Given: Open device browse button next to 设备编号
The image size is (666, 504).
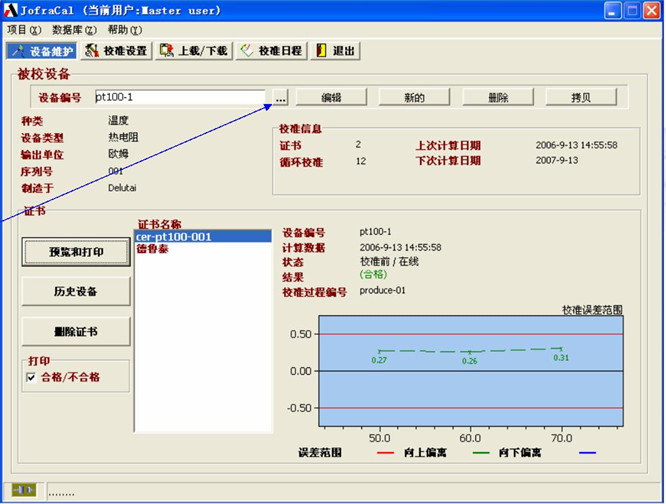Looking at the screenshot, I should (280, 98).
